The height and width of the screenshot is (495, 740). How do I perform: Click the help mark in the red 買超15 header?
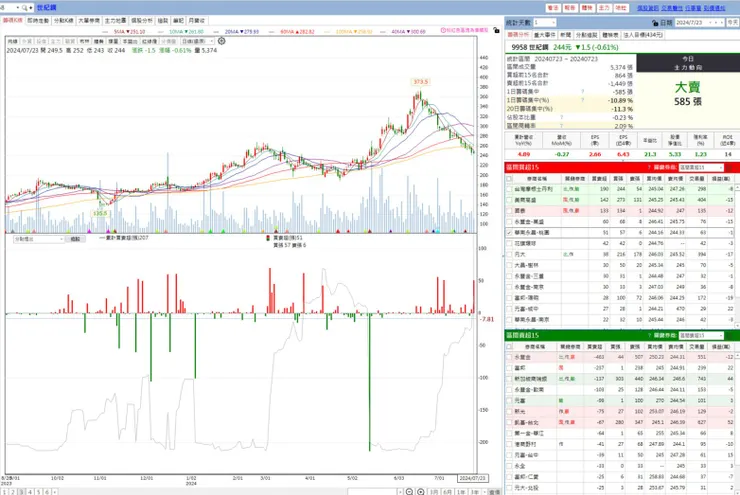click(649, 168)
